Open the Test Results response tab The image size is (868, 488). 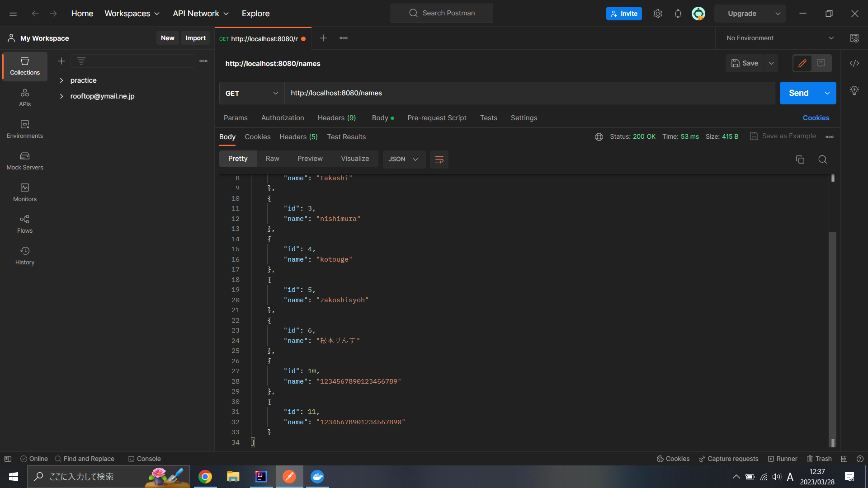[x=346, y=137]
